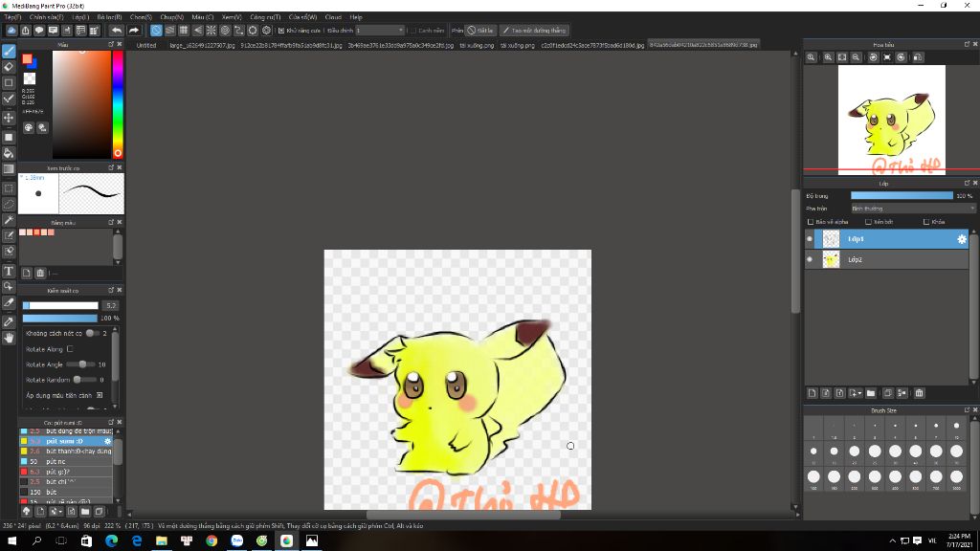Open gear settings of bút sumi brush

click(107, 441)
